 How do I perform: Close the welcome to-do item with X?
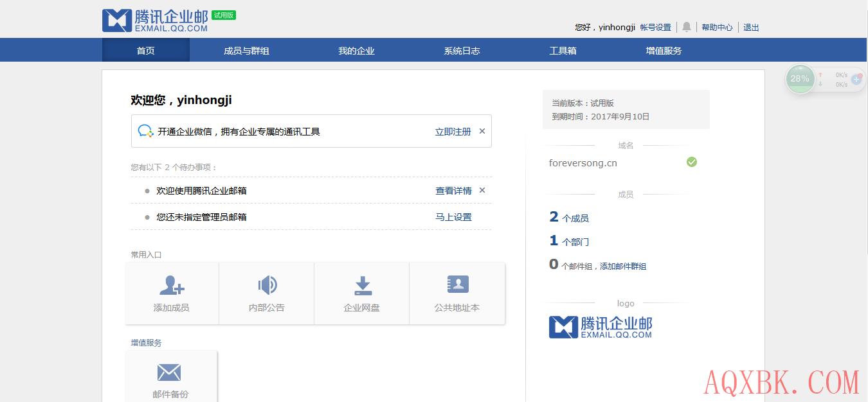pyautogui.click(x=482, y=190)
